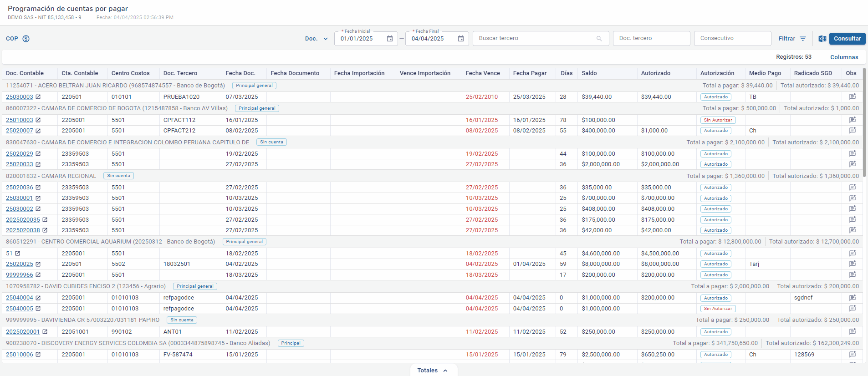Open observations icon for row 25040005
Screen dimensions: 868x376
(853, 309)
